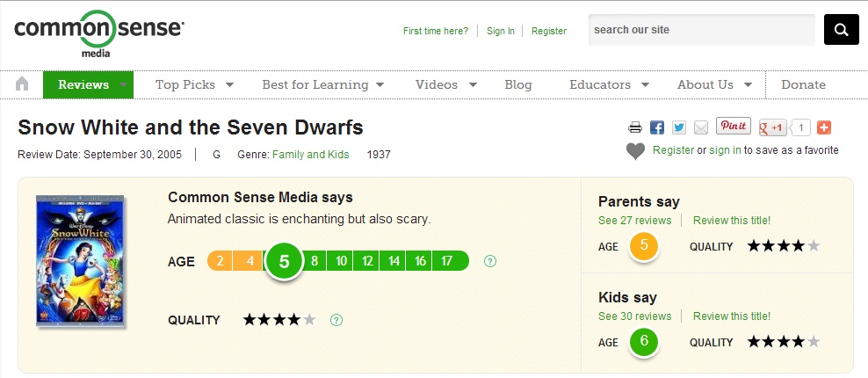Click the Common Sense Media says heading

coord(260,197)
